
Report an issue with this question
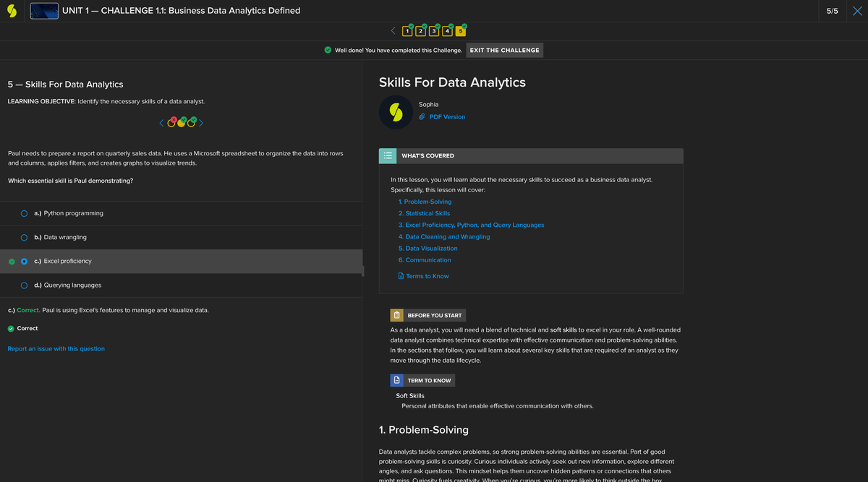point(56,348)
